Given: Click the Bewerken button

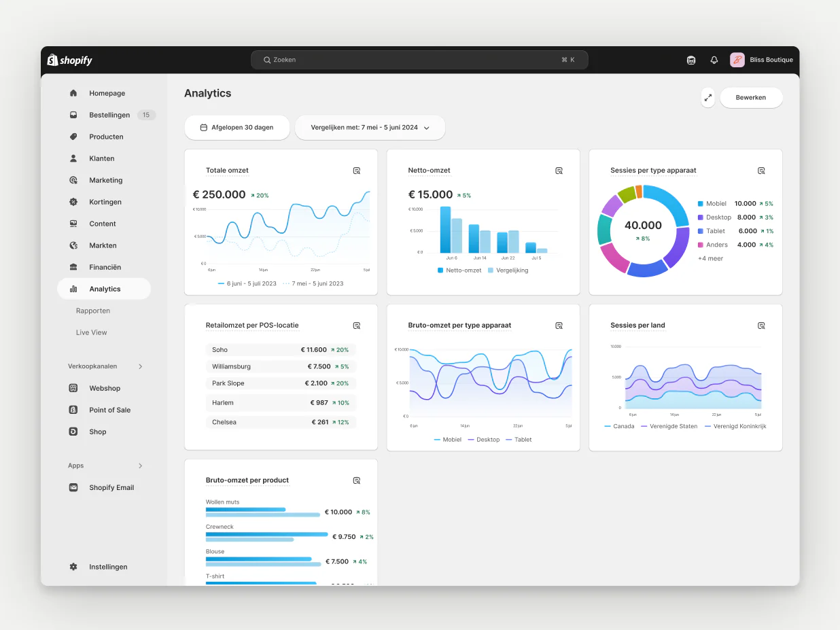Looking at the screenshot, I should pos(751,98).
